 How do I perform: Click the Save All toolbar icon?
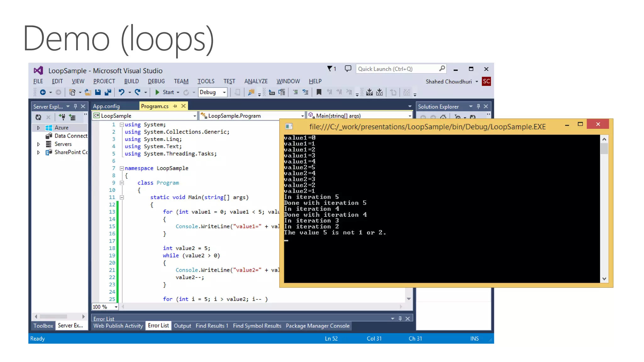[x=108, y=92]
